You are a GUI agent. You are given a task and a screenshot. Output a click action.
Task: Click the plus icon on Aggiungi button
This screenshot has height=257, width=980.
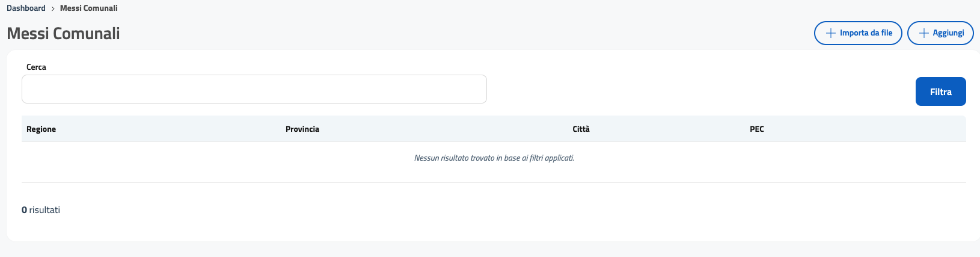coord(924,33)
